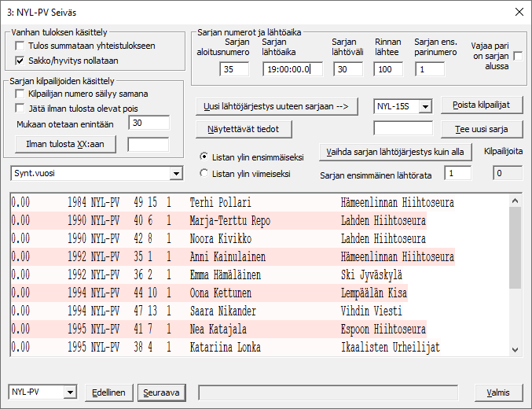Enable 'Kilpailijan numero säilyy samana' option
The width and height of the screenshot is (532, 409).
(20, 94)
